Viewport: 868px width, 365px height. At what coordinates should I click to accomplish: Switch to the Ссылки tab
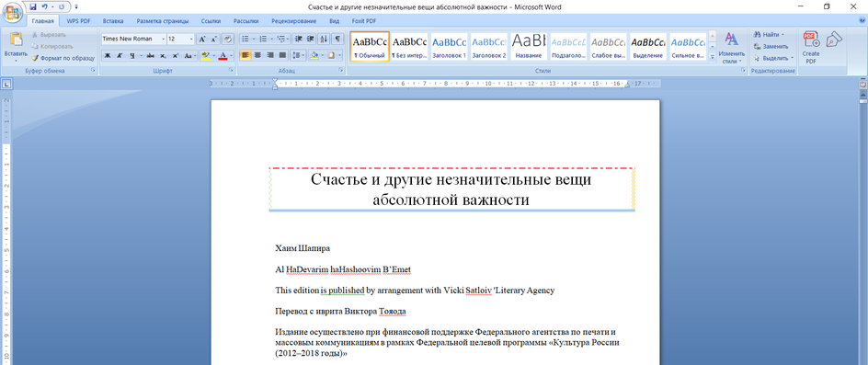(x=211, y=21)
